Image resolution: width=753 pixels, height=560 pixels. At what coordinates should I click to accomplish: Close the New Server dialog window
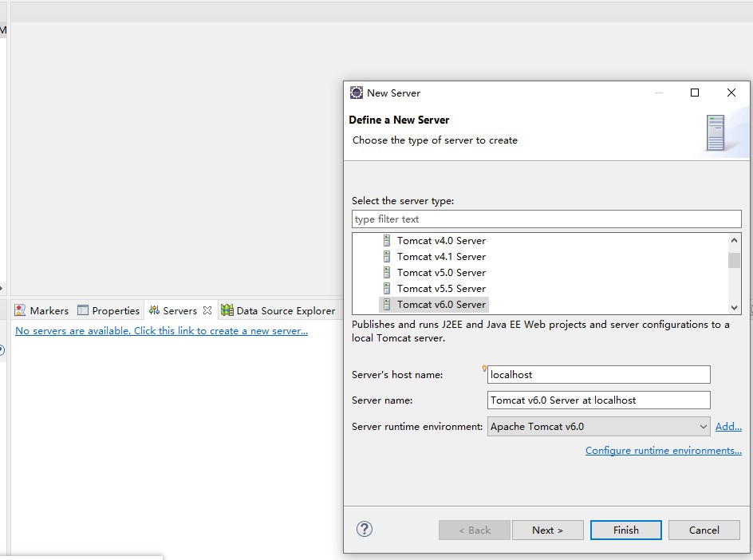click(731, 93)
